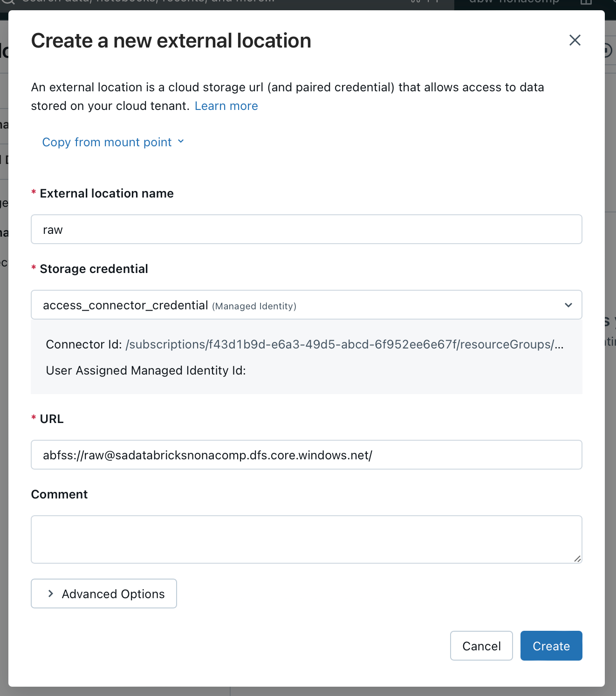Click the Copy from mount point chevron

click(181, 142)
